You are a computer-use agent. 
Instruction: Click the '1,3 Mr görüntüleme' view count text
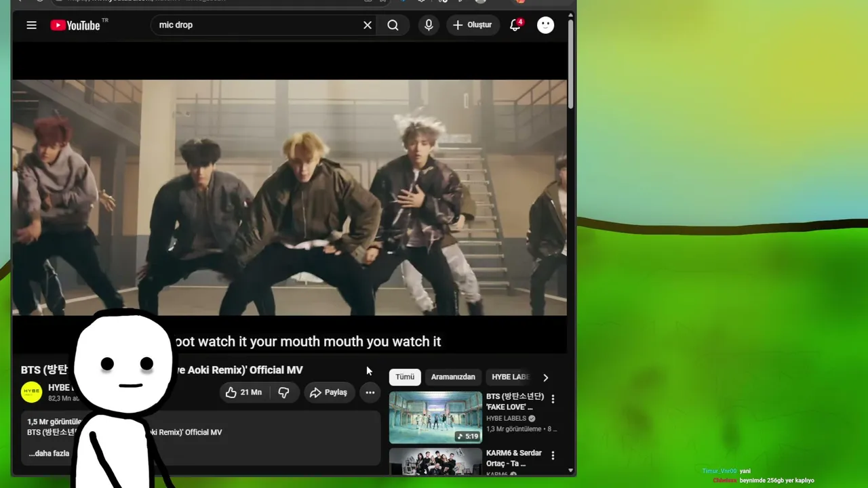tap(514, 429)
